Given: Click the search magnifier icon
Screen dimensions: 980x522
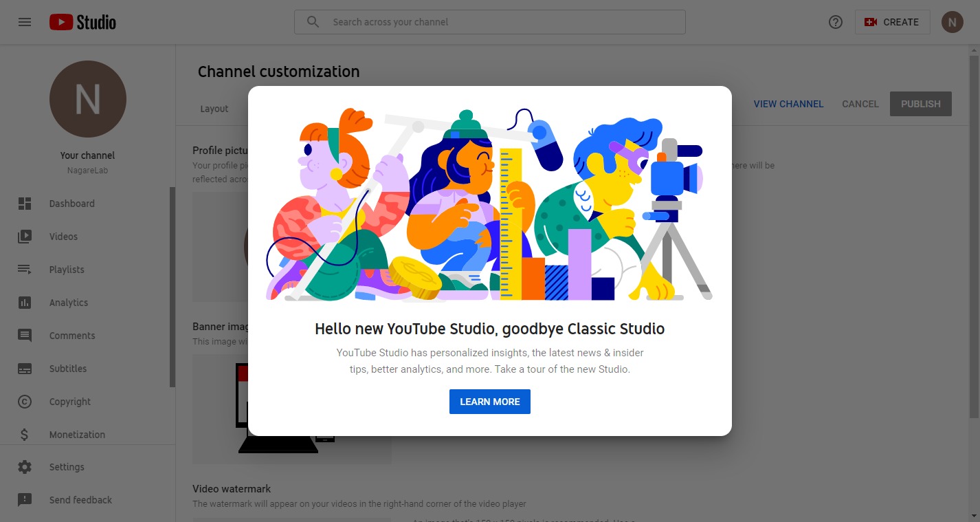Looking at the screenshot, I should click(x=313, y=22).
